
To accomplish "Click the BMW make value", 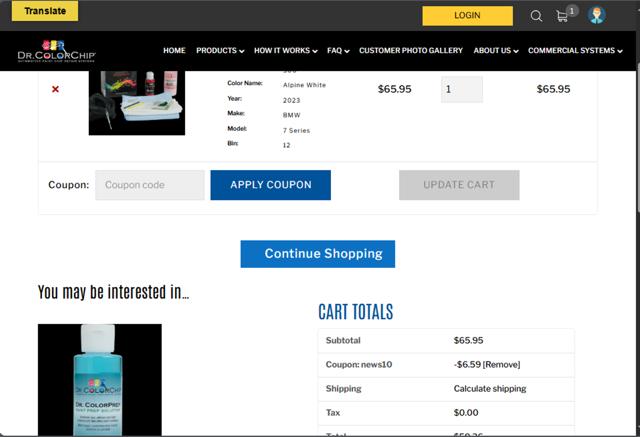I will (x=291, y=115).
